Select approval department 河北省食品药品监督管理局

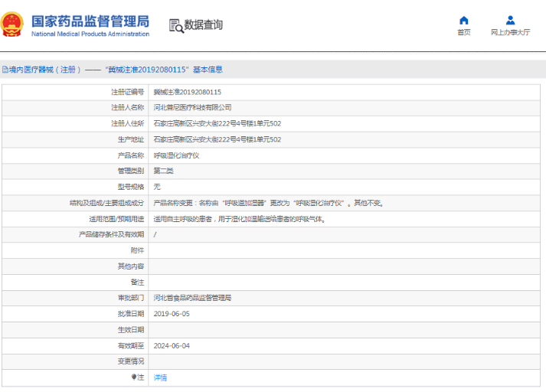pos(192,298)
